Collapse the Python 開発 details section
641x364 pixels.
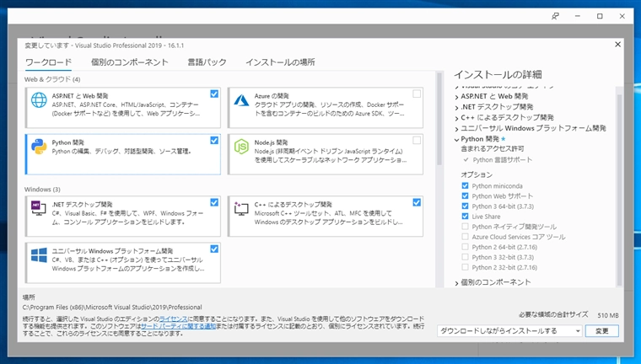pyautogui.click(x=456, y=139)
